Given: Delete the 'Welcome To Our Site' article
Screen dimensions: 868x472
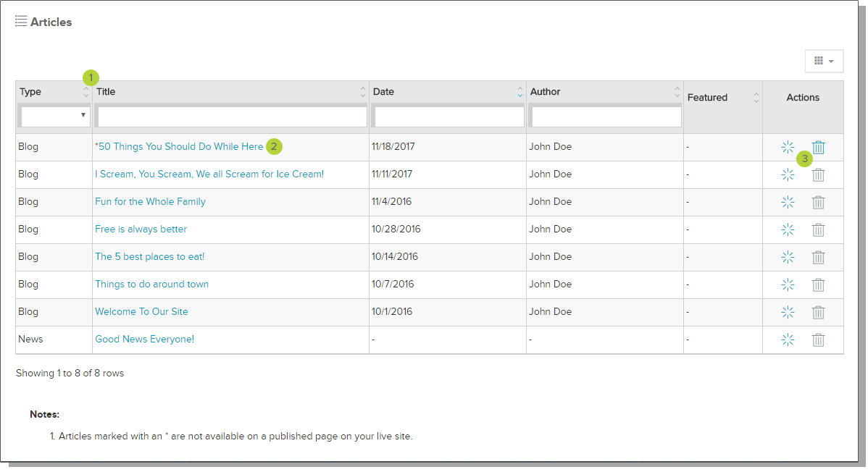Looking at the screenshot, I should click(818, 313).
